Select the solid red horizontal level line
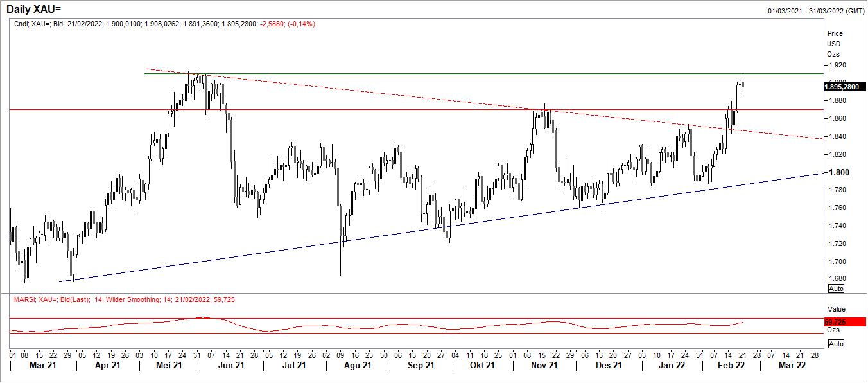868x383 pixels. [416, 109]
